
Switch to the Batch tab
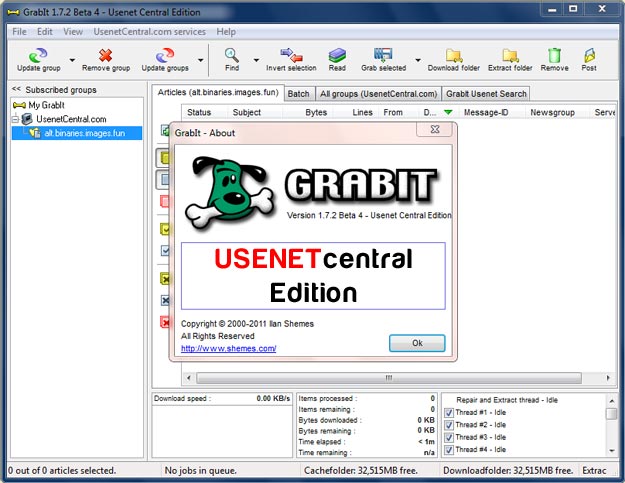299,94
